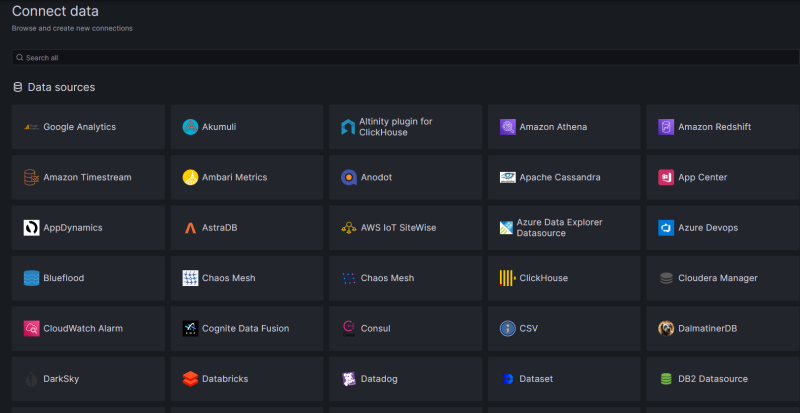
Task: Click the Databricks icon
Action: click(190, 379)
